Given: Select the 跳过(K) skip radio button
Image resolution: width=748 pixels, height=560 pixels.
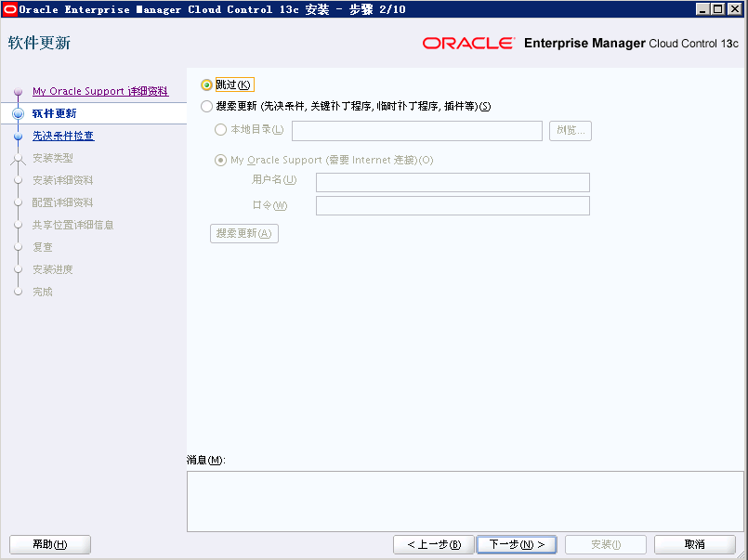Looking at the screenshot, I should 206,85.
